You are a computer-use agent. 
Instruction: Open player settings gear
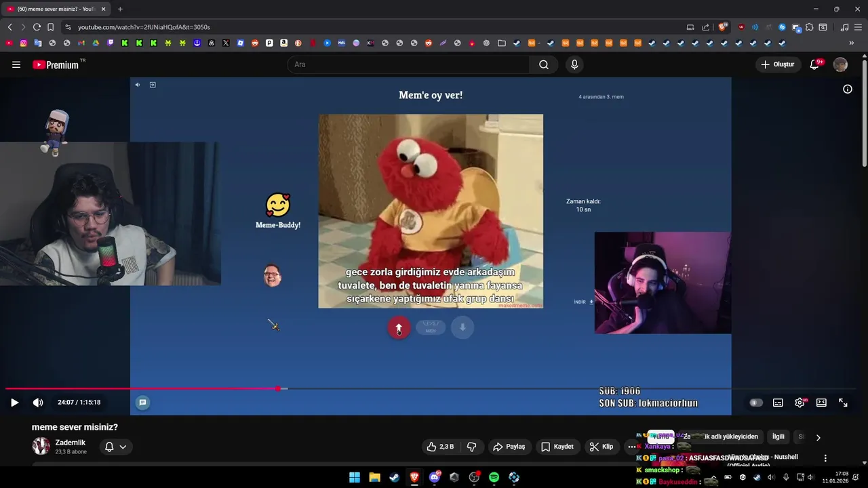coord(800,403)
